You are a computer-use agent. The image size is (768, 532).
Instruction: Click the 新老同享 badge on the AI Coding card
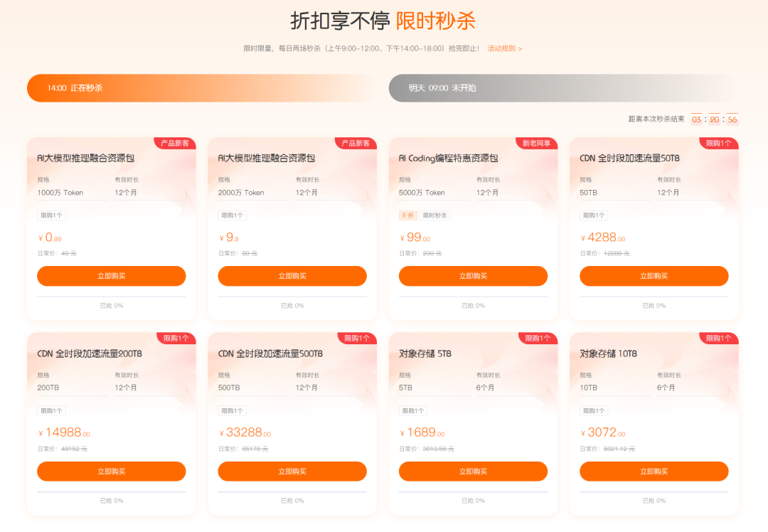pyautogui.click(x=536, y=143)
